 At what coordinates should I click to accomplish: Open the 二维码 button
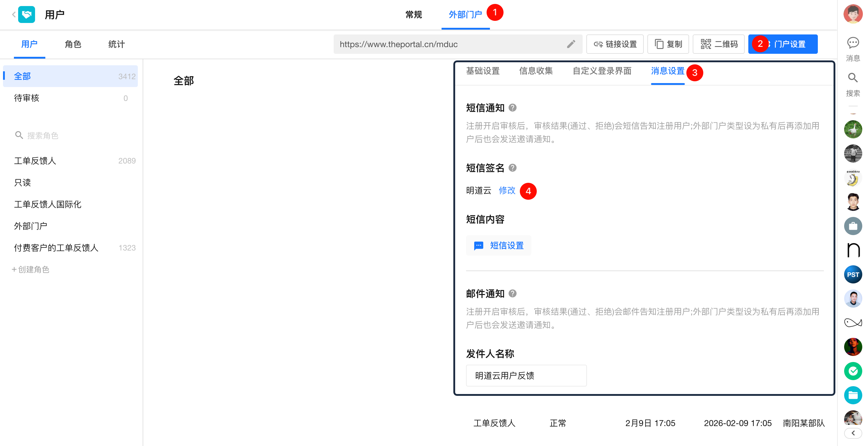718,44
